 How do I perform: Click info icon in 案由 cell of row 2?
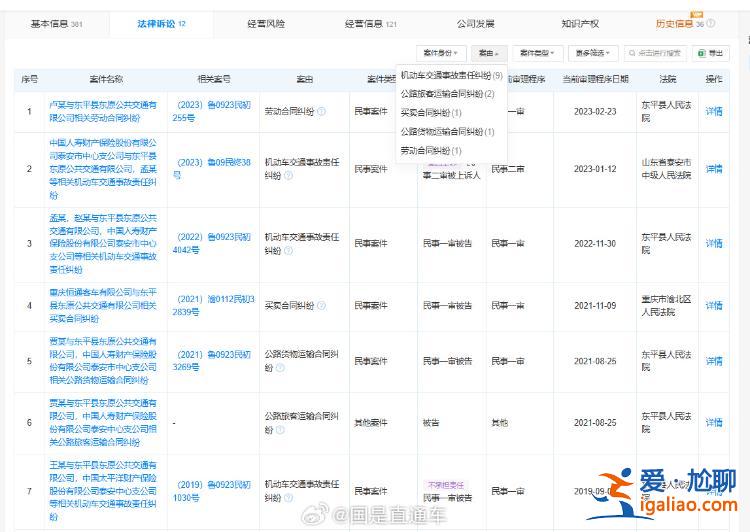click(288, 176)
